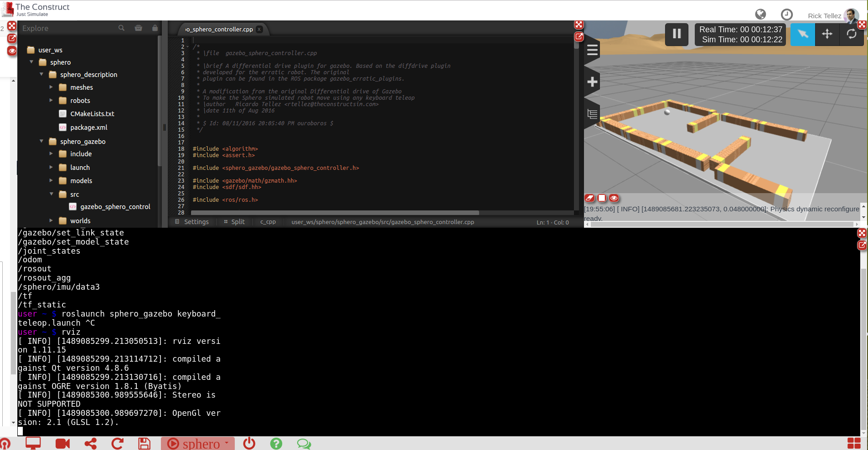The height and width of the screenshot is (450, 868).
Task: Click the editor horizontal scrollbar
Action: tap(335, 213)
